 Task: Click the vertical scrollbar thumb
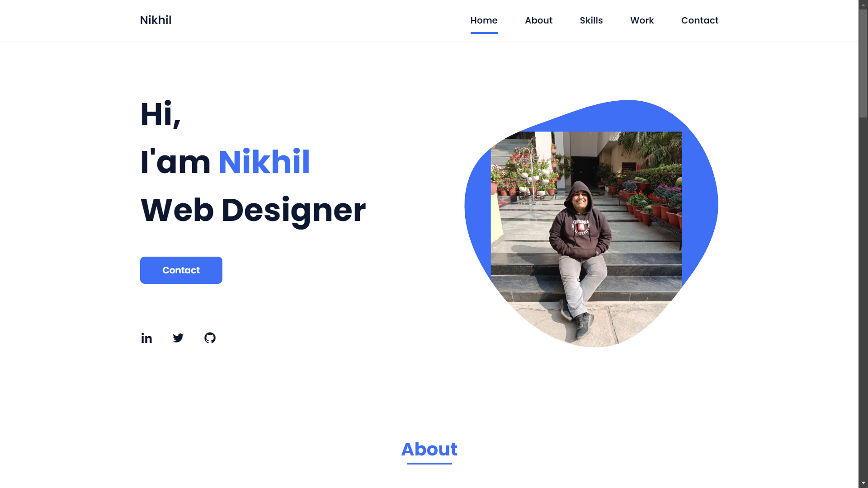[863, 63]
